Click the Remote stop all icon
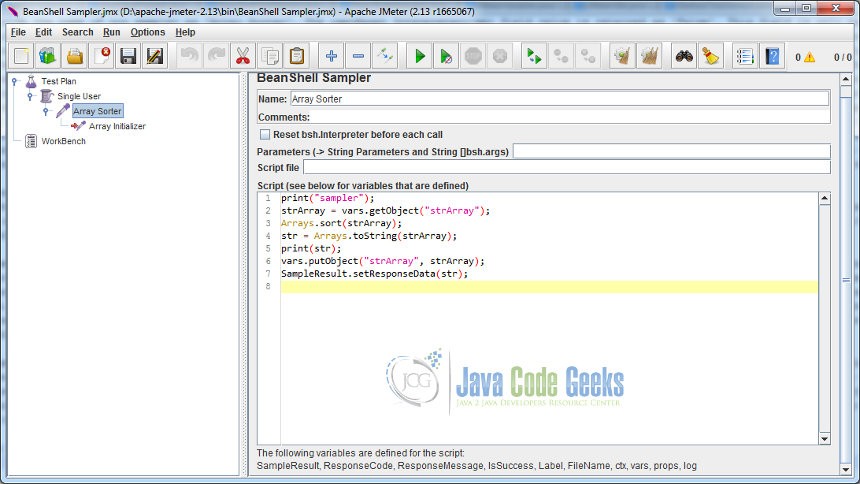 (x=561, y=56)
